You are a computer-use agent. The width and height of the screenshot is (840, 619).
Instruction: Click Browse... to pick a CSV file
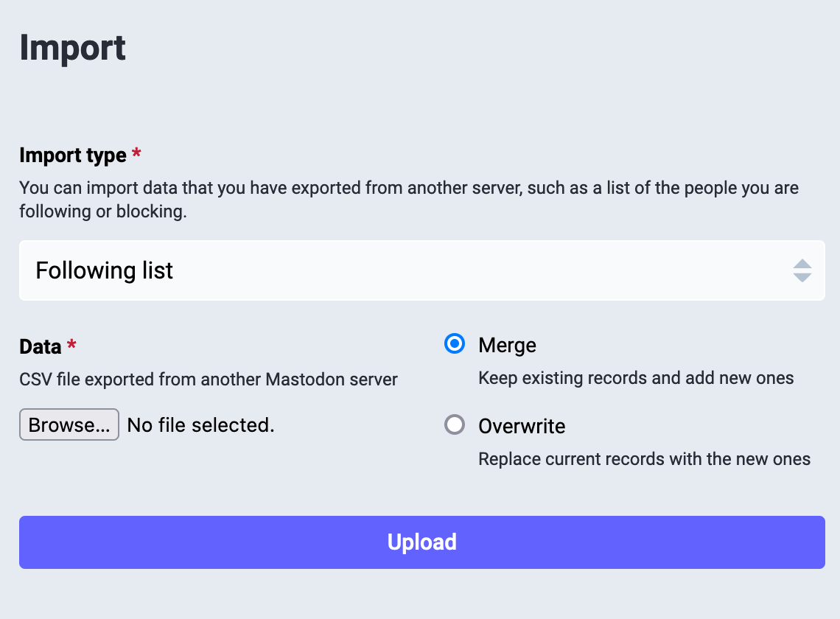(69, 424)
